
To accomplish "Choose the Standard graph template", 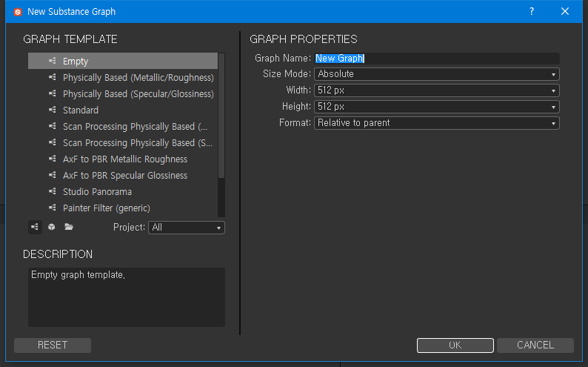I will [123, 110].
